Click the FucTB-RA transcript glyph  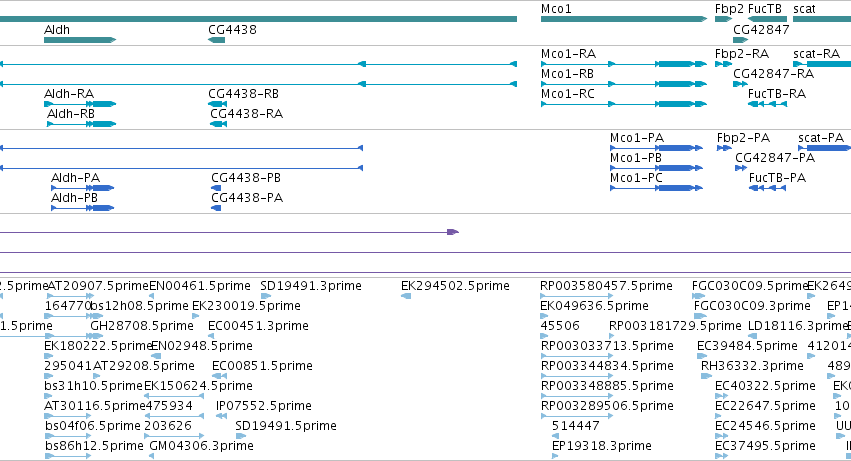[767, 104]
